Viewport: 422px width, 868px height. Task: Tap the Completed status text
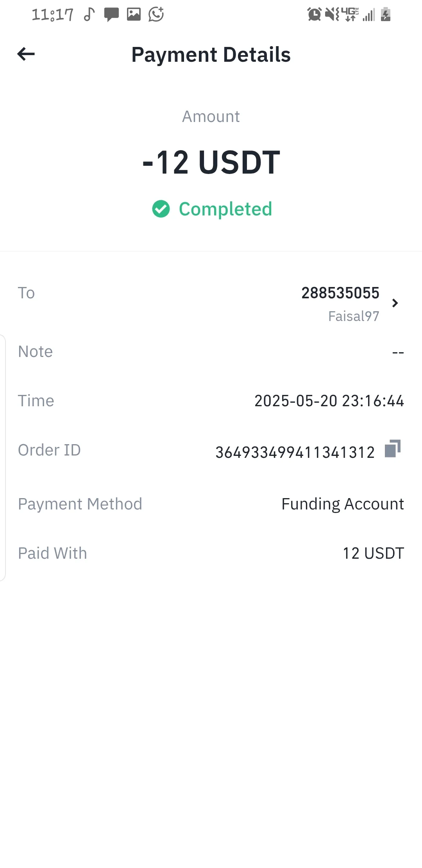click(x=225, y=209)
